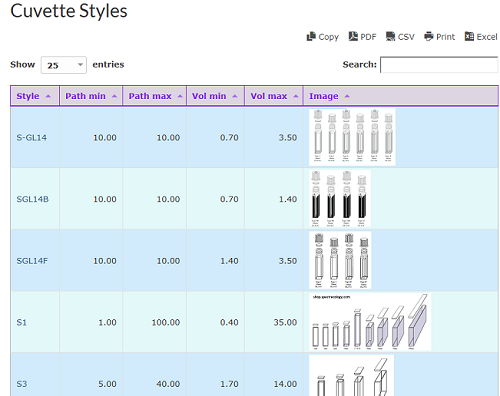Select Vol max 35.00 in S1 row

pyautogui.click(x=285, y=322)
